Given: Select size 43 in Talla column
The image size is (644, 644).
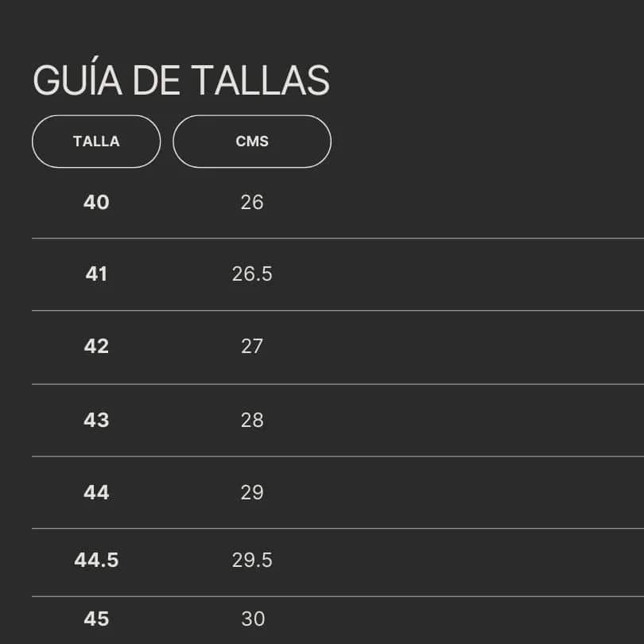Looking at the screenshot, I should [96, 420].
